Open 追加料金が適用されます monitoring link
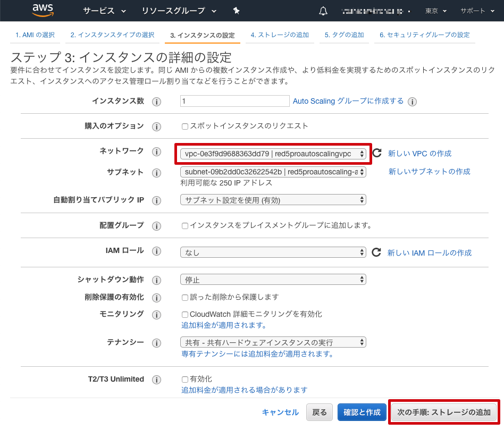Viewport: 504px width, 430px height. (224, 325)
